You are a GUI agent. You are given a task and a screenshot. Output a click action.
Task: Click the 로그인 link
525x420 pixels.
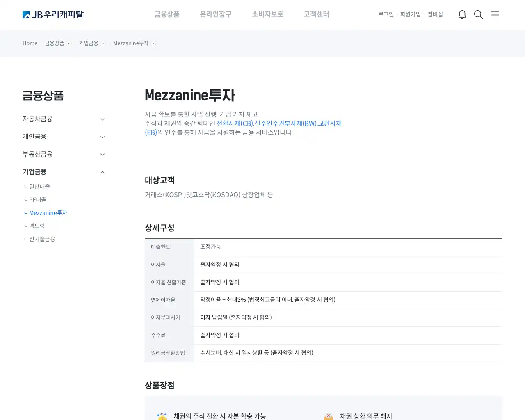click(x=386, y=14)
